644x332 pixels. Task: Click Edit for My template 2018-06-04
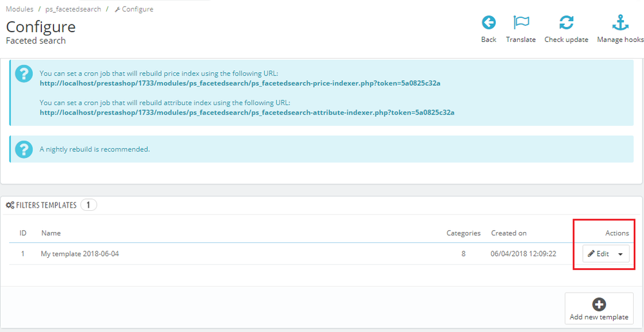point(598,254)
